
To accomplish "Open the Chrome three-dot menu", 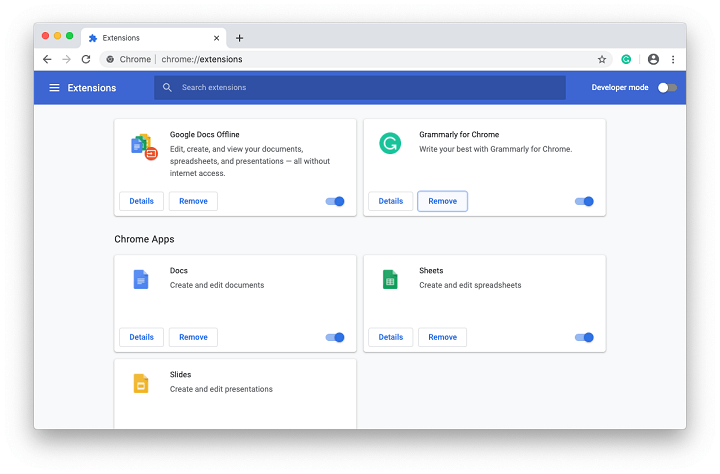I will coord(673,59).
